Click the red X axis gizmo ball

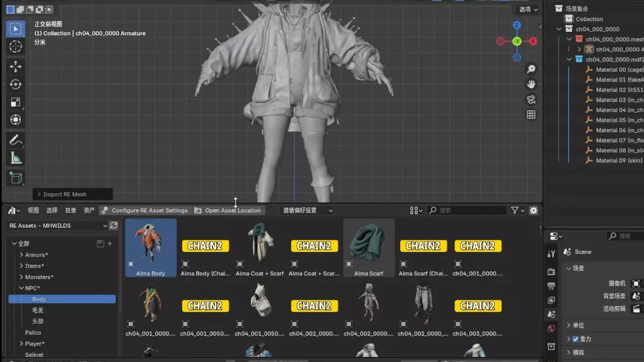(x=533, y=41)
